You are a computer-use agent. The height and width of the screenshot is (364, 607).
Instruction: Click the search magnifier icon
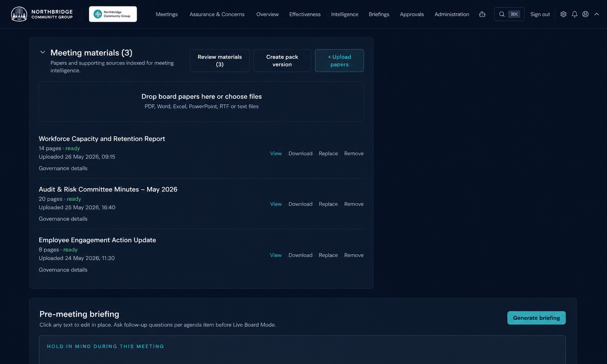502,14
